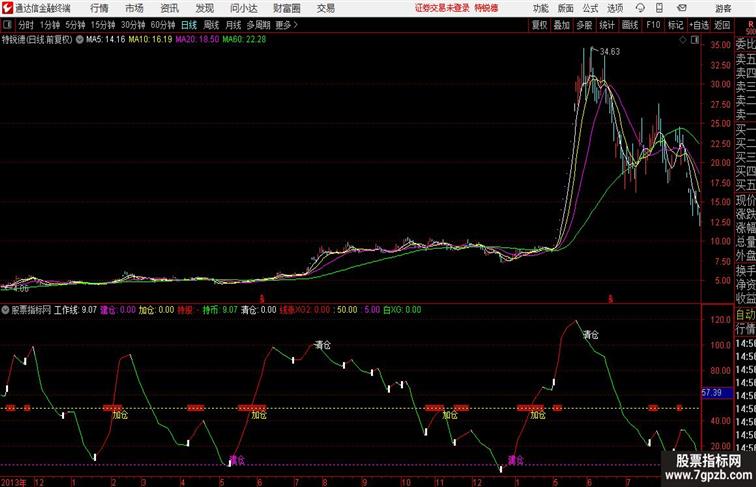Open the 资讯 menu

coord(169,8)
